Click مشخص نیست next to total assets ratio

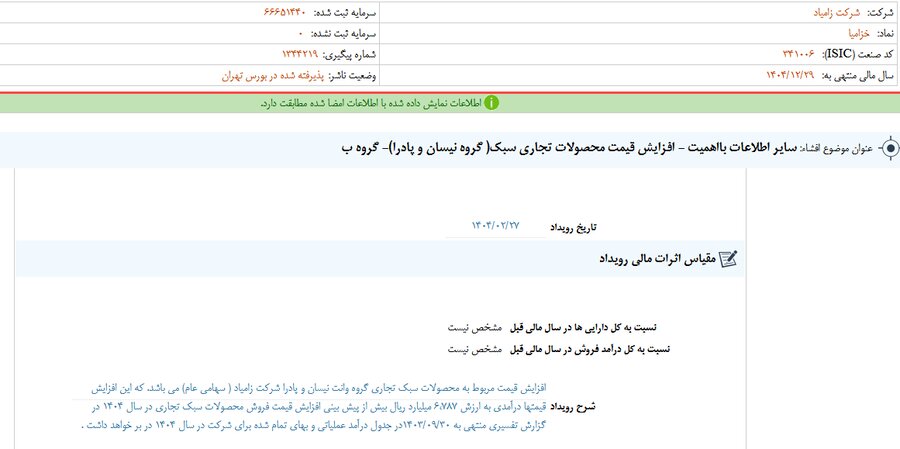coord(471,327)
